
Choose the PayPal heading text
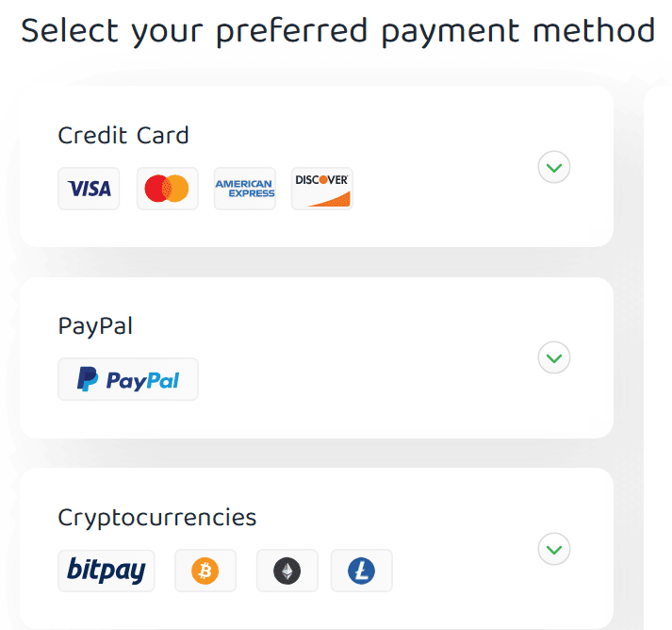95,326
